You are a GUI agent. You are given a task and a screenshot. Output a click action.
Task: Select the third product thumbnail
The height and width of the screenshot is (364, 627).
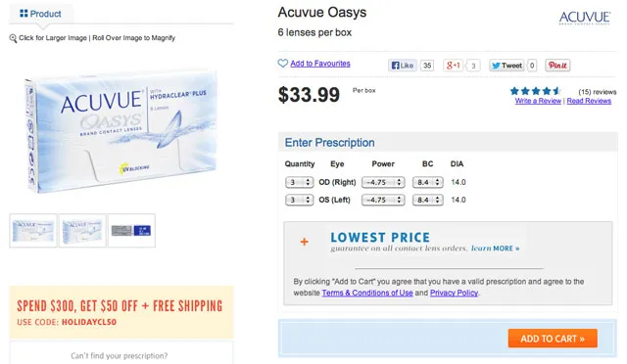pos(131,231)
